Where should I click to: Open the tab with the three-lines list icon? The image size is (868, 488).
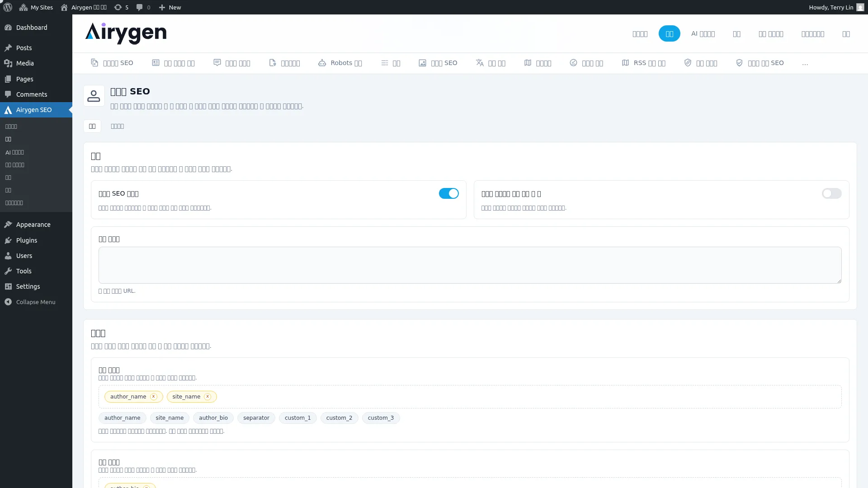click(x=391, y=63)
